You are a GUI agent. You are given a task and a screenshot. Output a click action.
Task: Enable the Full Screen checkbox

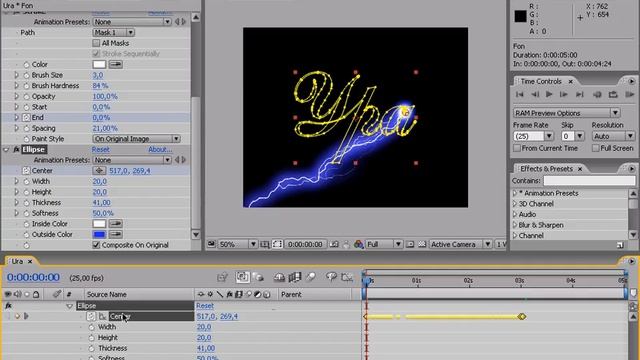[596, 148]
